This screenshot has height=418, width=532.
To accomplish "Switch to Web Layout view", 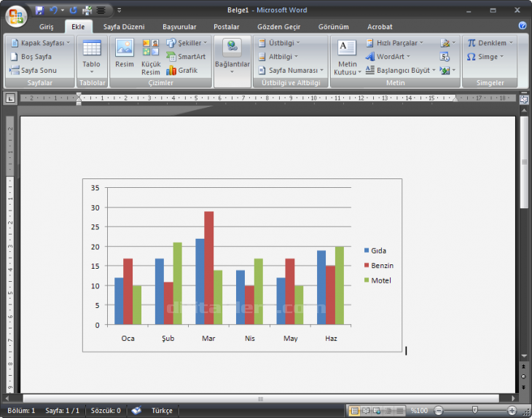I will [377, 411].
